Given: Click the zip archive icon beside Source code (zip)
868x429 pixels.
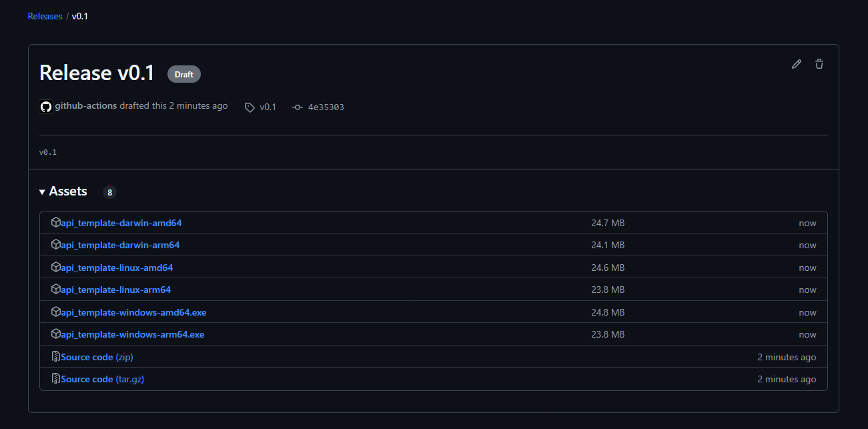Looking at the screenshot, I should click(x=56, y=356).
